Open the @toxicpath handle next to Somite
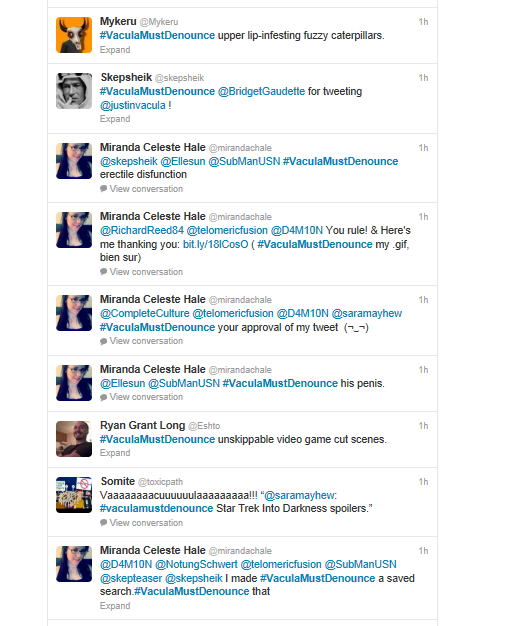The image size is (512, 626). (160, 482)
